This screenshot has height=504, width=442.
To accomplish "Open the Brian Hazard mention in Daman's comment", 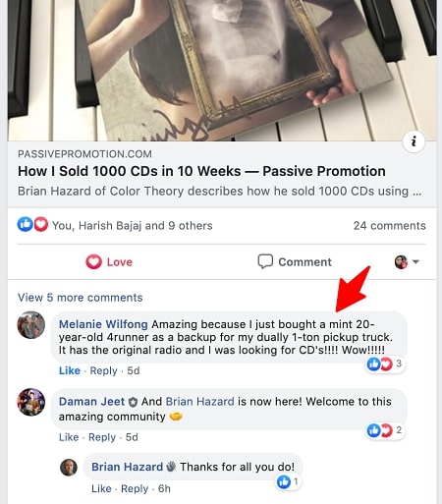I will pyautogui.click(x=199, y=402).
